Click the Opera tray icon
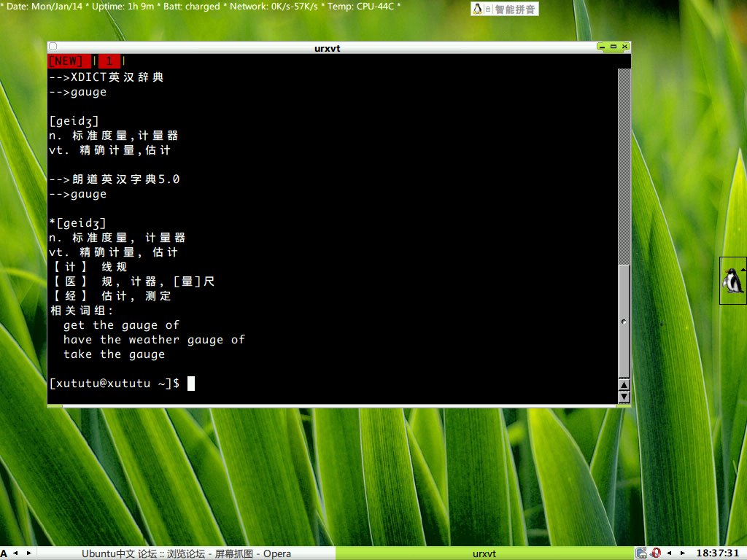The width and height of the screenshot is (747, 560). click(x=656, y=553)
